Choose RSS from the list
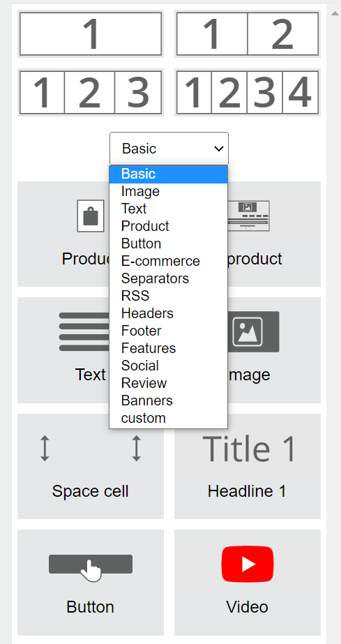341x644 pixels. 168,296
